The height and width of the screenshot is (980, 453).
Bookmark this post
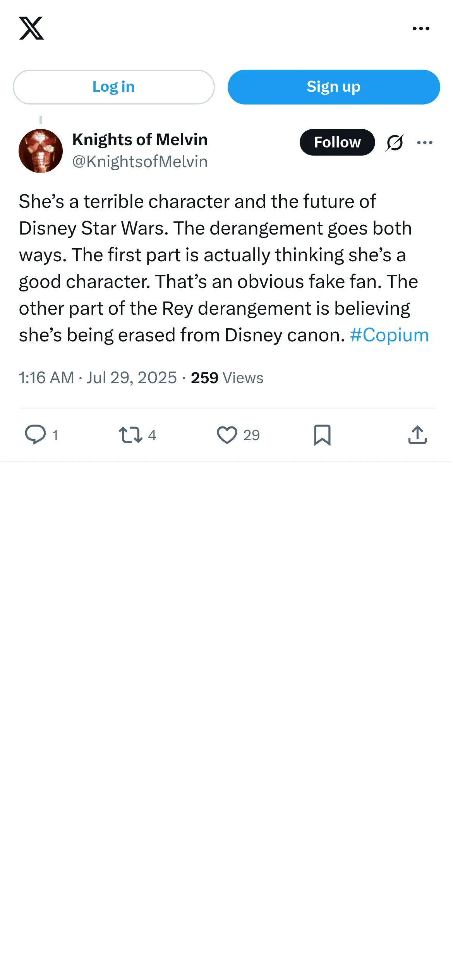coord(322,435)
